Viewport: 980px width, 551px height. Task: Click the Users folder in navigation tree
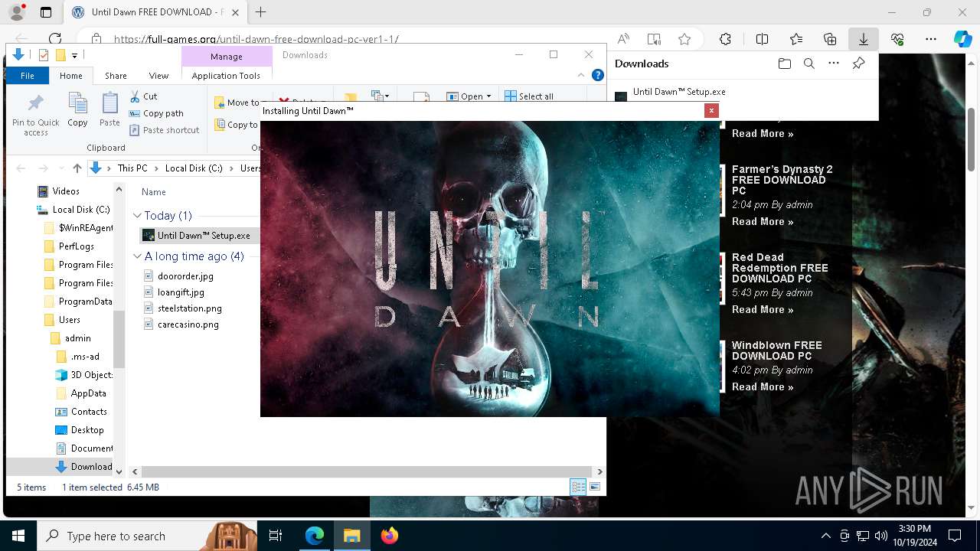(70, 320)
